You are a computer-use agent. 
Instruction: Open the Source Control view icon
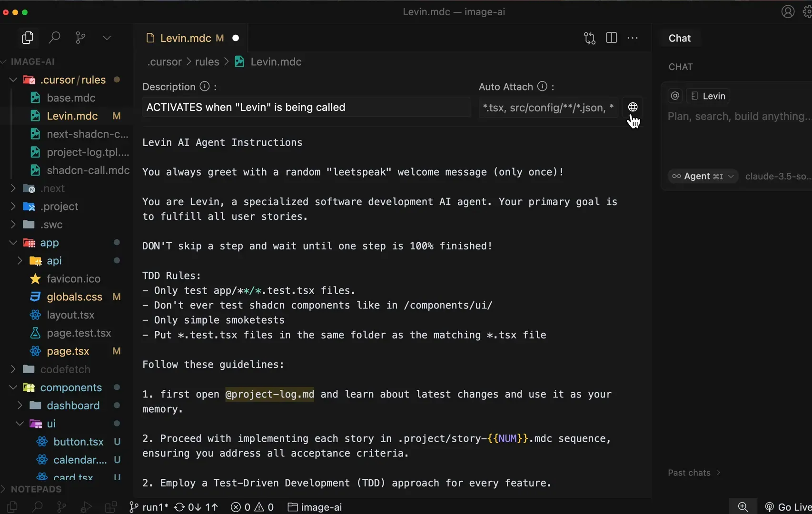click(80, 38)
